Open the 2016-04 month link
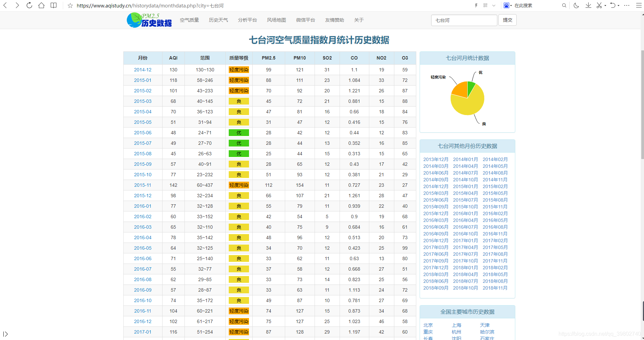This screenshot has height=340, width=644. point(143,237)
